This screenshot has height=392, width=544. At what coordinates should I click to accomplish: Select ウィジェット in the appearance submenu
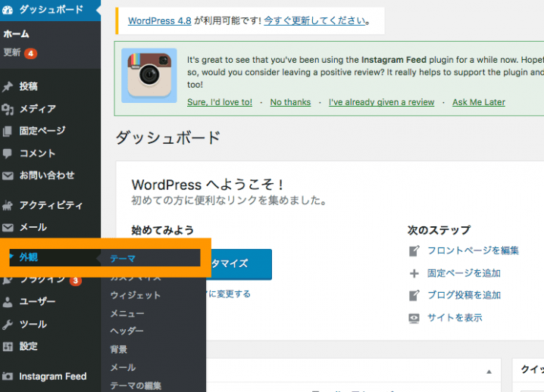point(135,295)
